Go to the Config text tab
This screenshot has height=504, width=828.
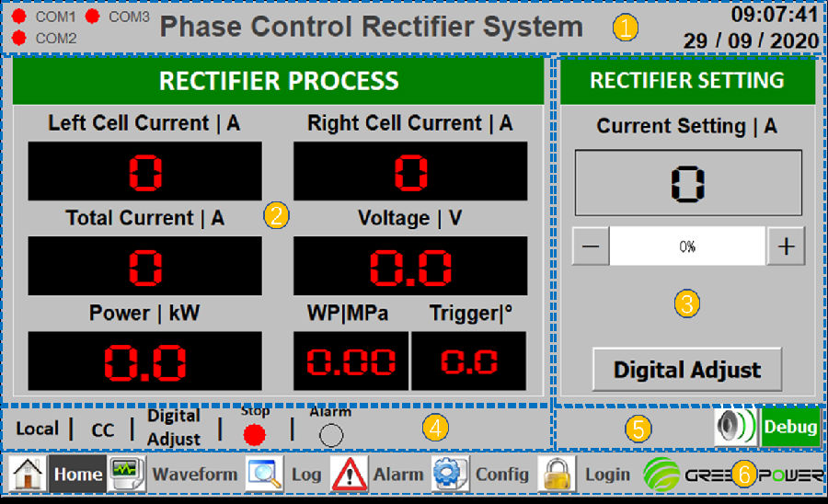click(501, 475)
